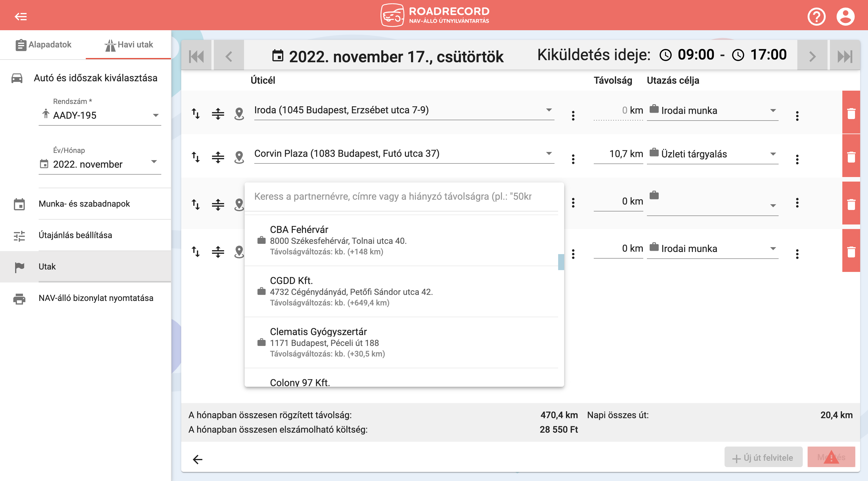The width and height of the screenshot is (868, 481).
Task: Delete the Iroda trip with the trash icon
Action: click(851, 113)
